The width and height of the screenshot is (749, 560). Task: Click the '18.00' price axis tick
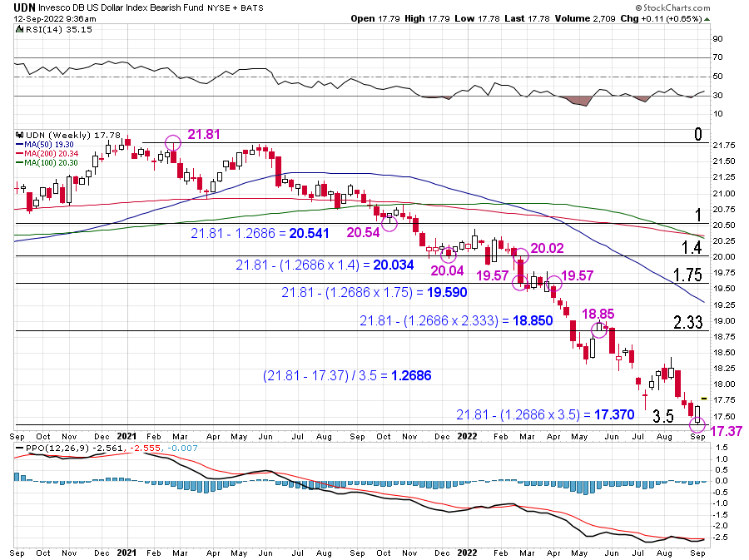(x=724, y=384)
